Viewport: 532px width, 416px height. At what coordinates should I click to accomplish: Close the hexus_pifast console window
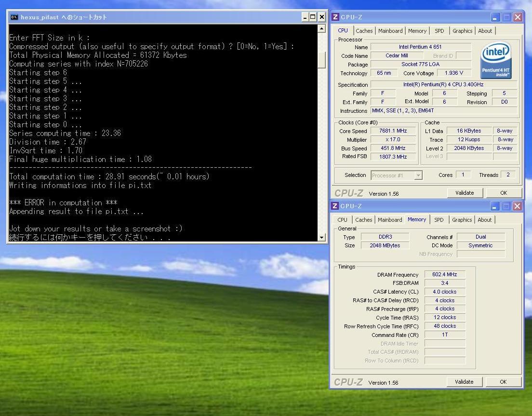click(x=321, y=17)
